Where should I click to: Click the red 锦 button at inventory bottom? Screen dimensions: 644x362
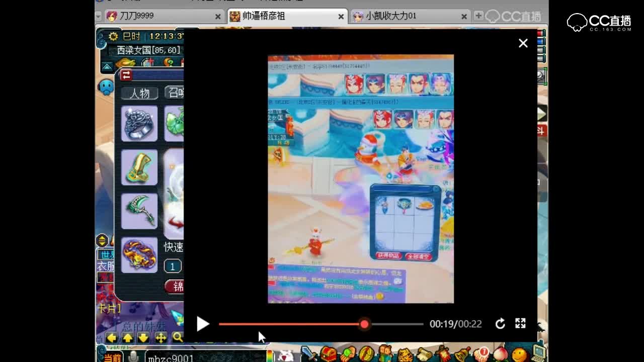pos(175,287)
